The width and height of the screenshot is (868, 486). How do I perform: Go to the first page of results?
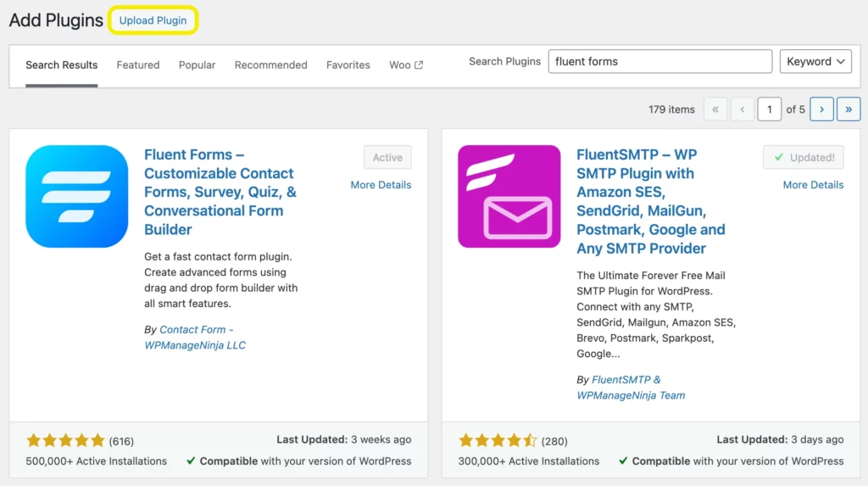point(715,109)
